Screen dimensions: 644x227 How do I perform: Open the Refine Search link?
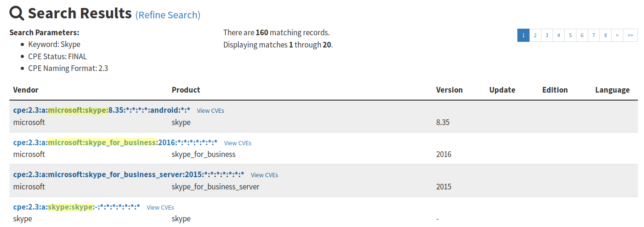pos(168,15)
